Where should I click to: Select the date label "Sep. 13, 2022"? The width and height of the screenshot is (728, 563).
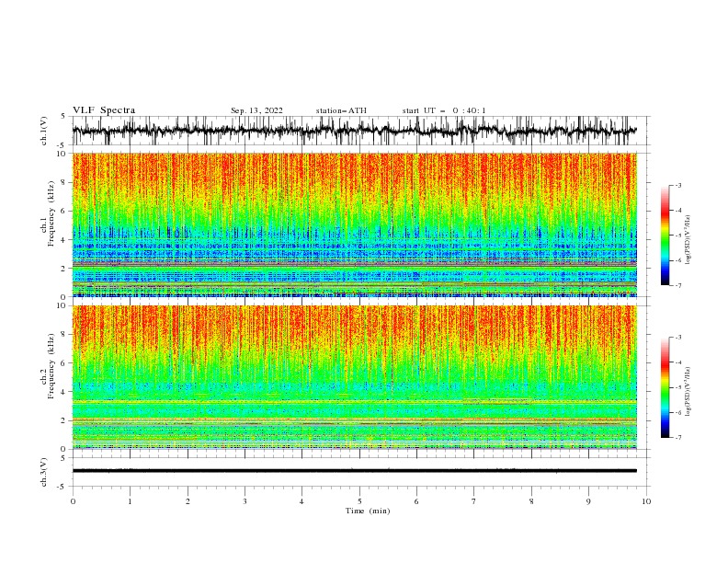click(x=256, y=110)
